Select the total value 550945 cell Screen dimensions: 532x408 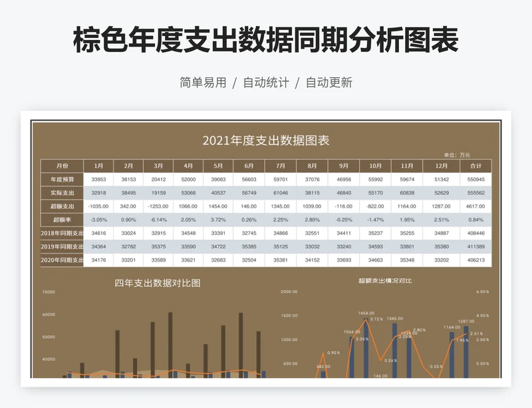point(477,178)
